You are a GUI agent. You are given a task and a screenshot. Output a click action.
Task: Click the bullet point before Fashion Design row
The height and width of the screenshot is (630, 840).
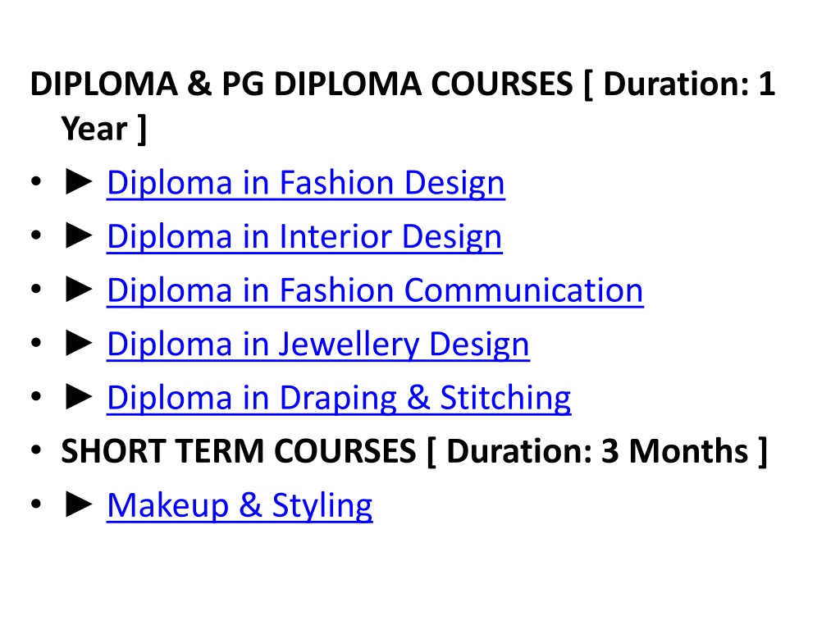pos(36,181)
